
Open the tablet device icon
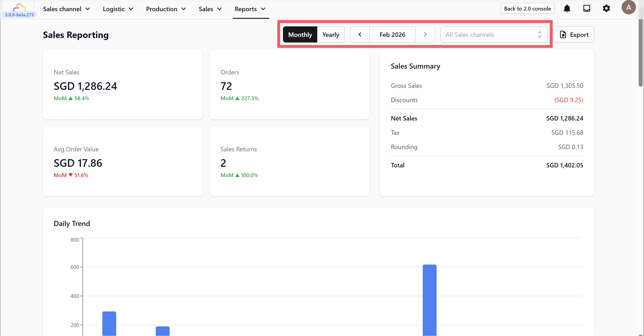587,9
